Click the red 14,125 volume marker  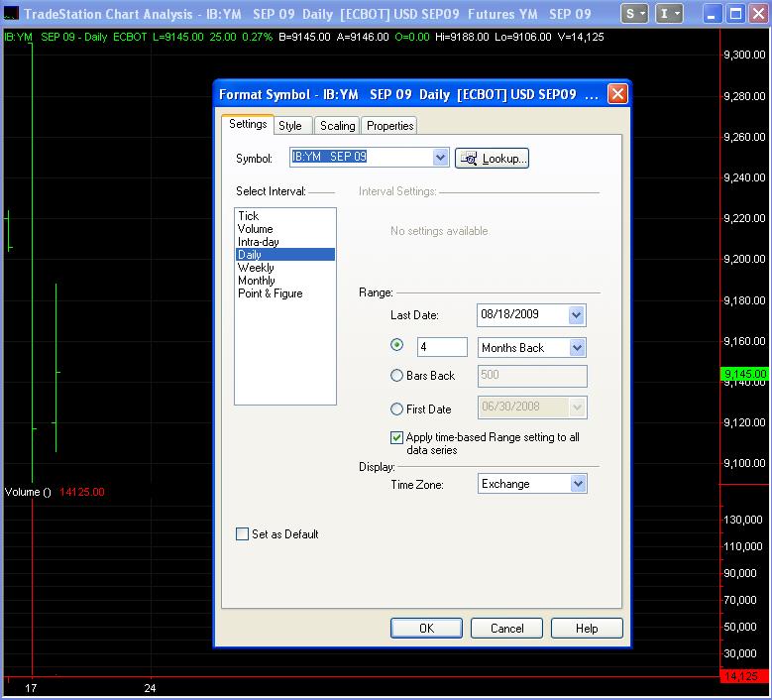[x=744, y=676]
